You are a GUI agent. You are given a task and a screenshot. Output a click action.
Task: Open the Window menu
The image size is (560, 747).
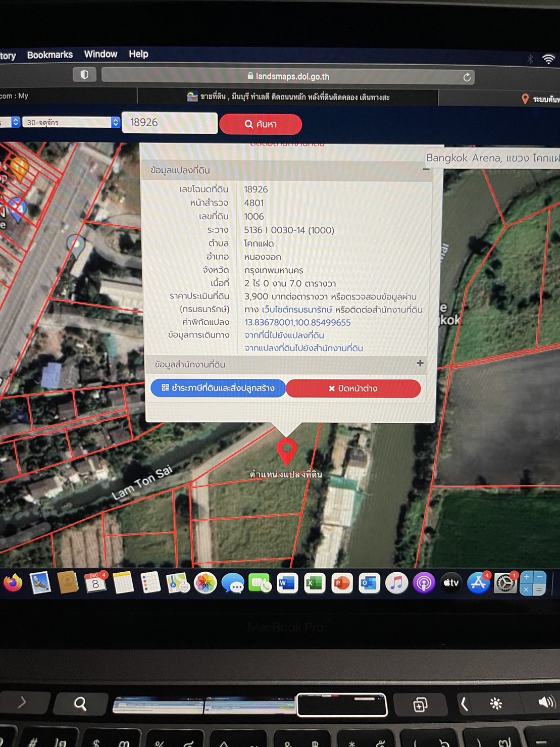100,54
